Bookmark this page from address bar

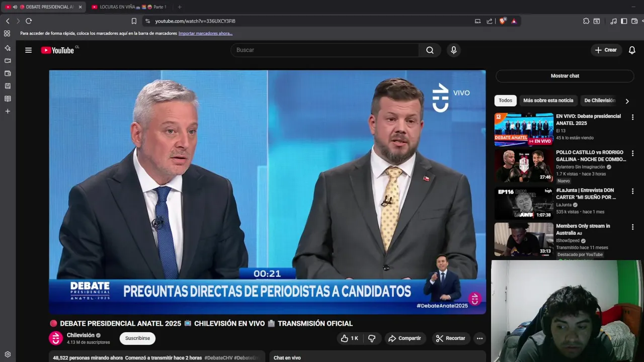(x=134, y=21)
